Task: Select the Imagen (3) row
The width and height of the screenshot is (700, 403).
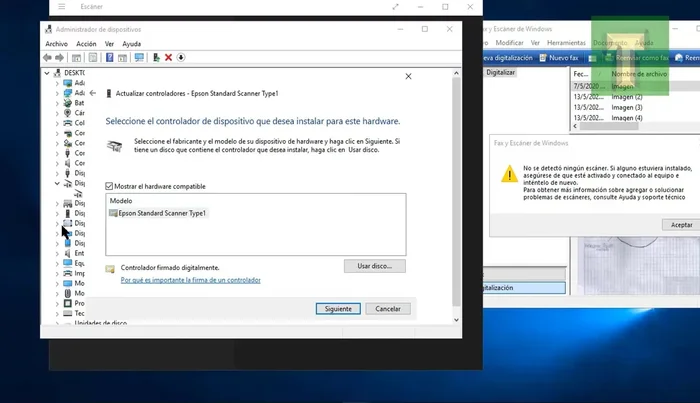Action: click(x=636, y=108)
